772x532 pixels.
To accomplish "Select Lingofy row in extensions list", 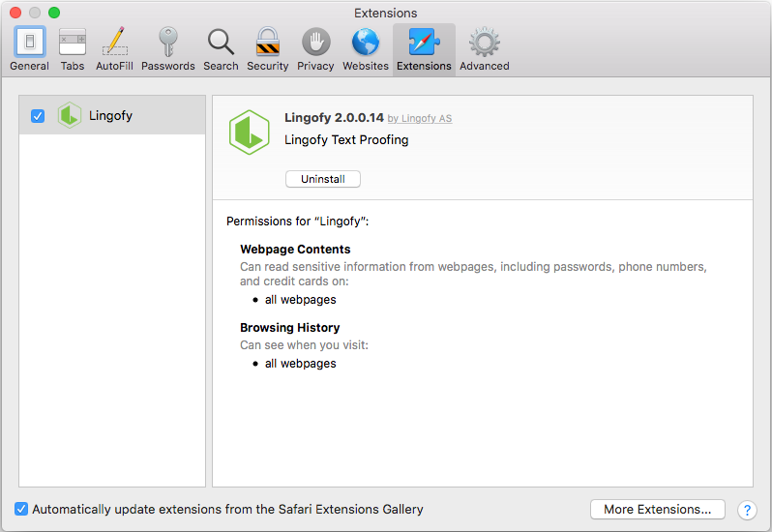I will click(x=112, y=115).
